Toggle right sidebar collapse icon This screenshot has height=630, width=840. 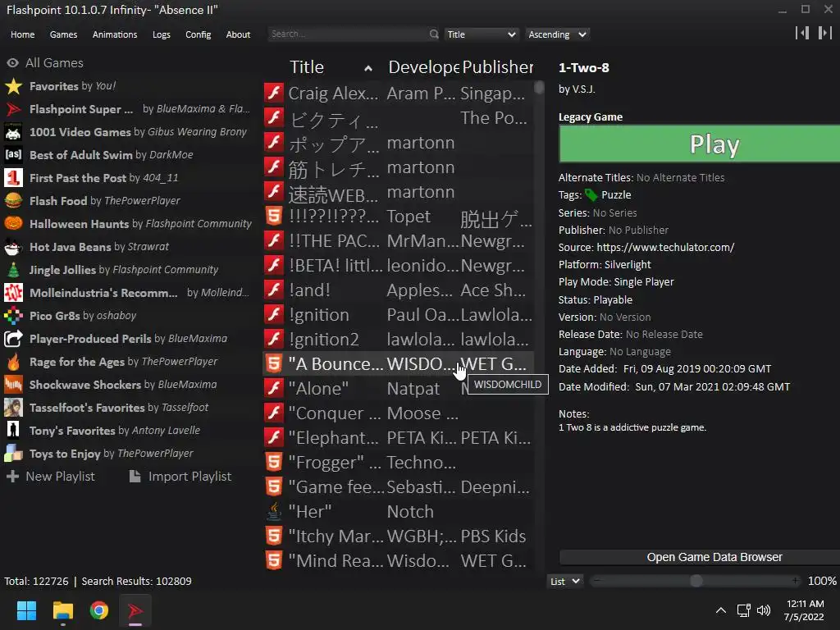825,33
